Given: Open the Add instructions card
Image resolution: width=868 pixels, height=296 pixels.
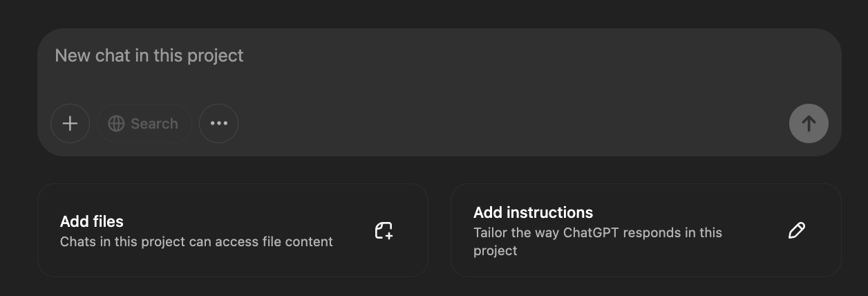Looking at the screenshot, I should click(x=645, y=230).
